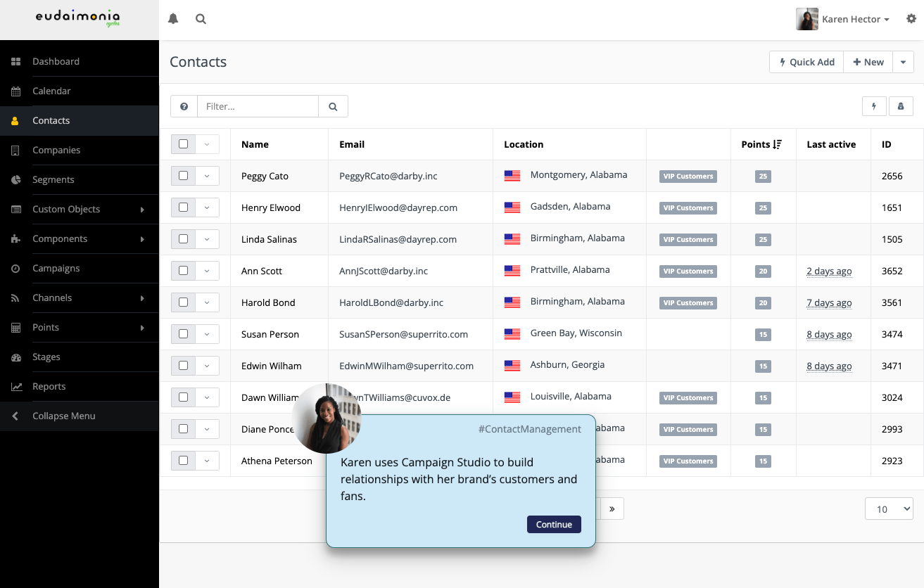Navigate to Segments in sidebar menu
The width and height of the screenshot is (924, 588).
tap(53, 179)
